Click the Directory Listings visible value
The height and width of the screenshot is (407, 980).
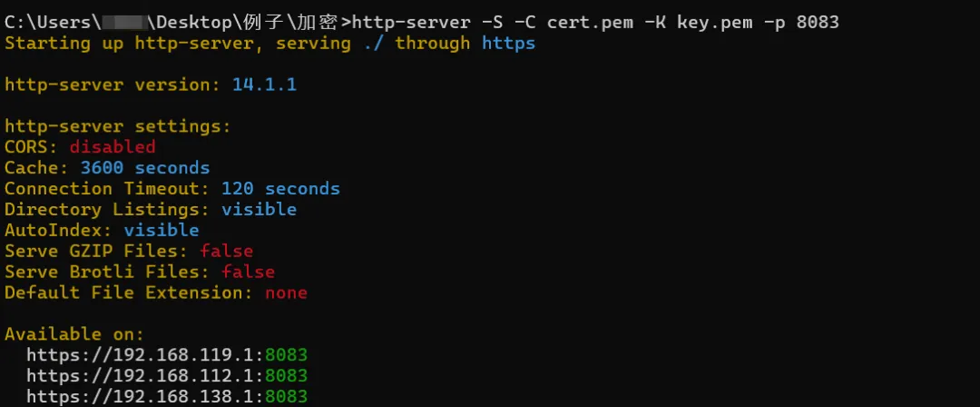tap(259, 209)
